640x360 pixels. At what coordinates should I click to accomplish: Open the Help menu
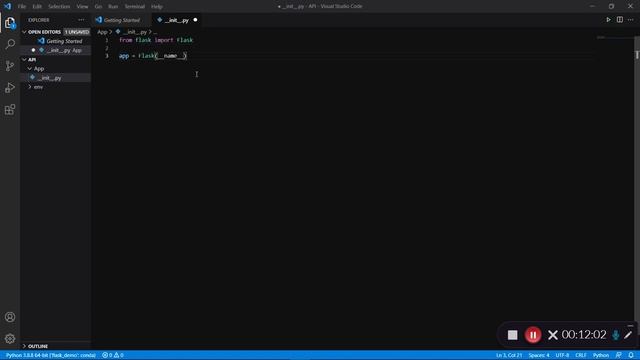pyautogui.click(x=157, y=7)
